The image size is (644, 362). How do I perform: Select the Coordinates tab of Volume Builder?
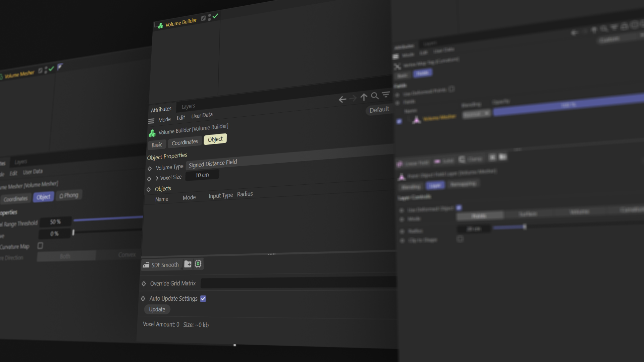click(x=184, y=142)
